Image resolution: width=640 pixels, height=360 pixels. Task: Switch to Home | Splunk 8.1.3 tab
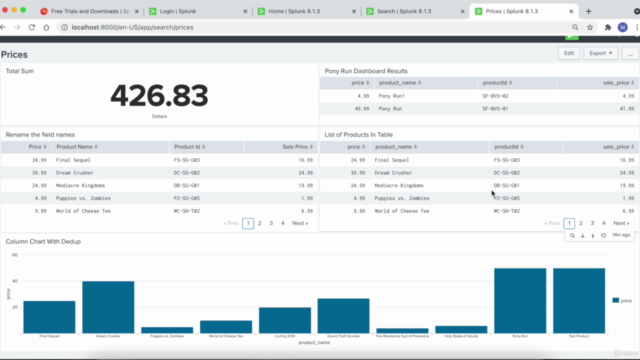306,11
